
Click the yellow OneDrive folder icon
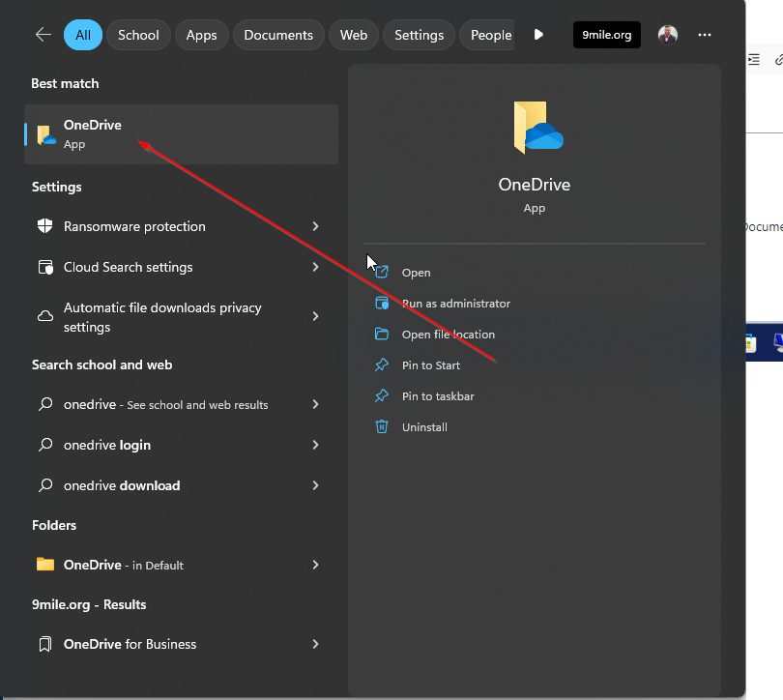tap(45, 564)
